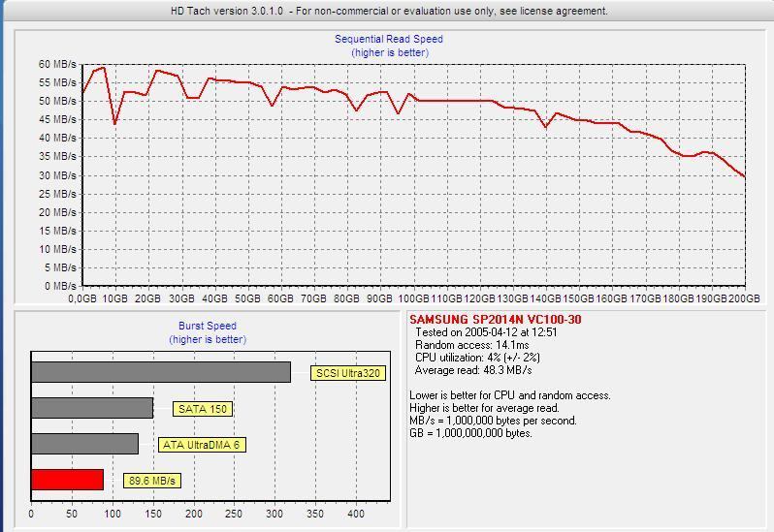This screenshot has height=532, width=774.
Task: Click the "Tested on 2005-04-12 at 12:51" line
Action: coord(486,332)
